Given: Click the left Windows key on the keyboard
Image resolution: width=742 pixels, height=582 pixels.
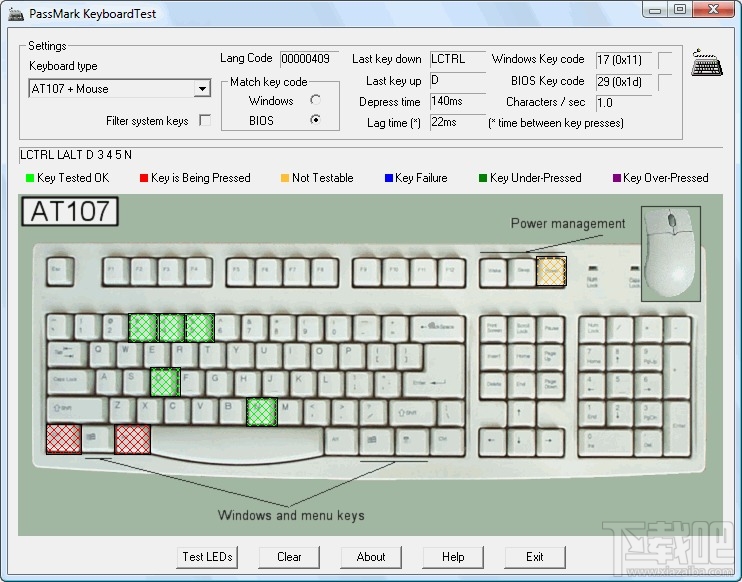Looking at the screenshot, I should pyautogui.click(x=98, y=439).
